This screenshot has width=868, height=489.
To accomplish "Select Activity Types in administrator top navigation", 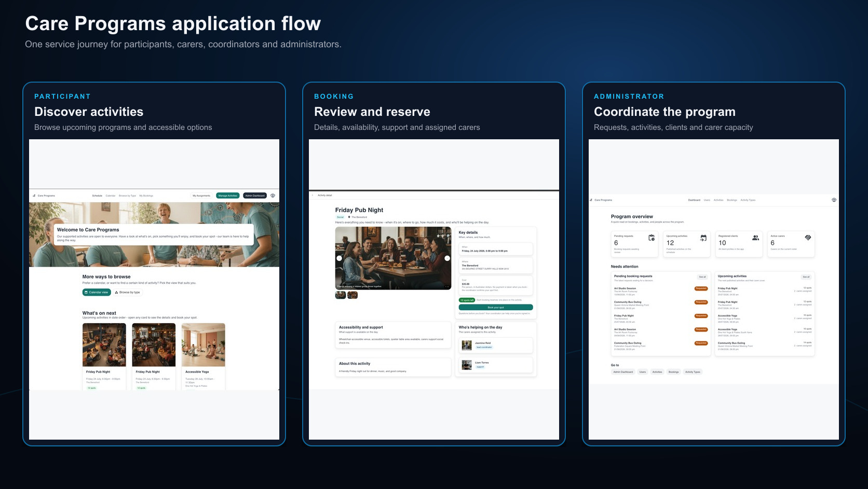I will point(748,200).
